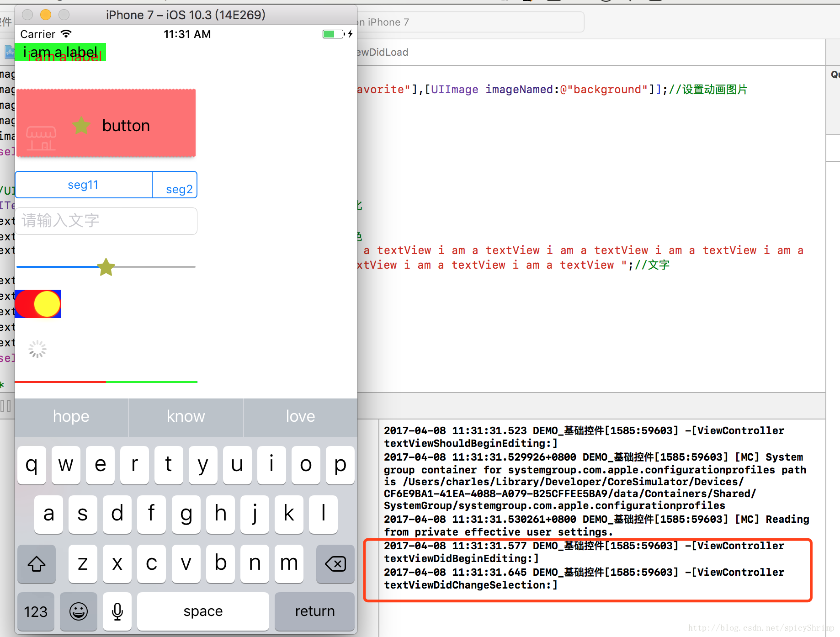Minimize the iPhone 7 simulator window
840x637 pixels.
(x=46, y=15)
